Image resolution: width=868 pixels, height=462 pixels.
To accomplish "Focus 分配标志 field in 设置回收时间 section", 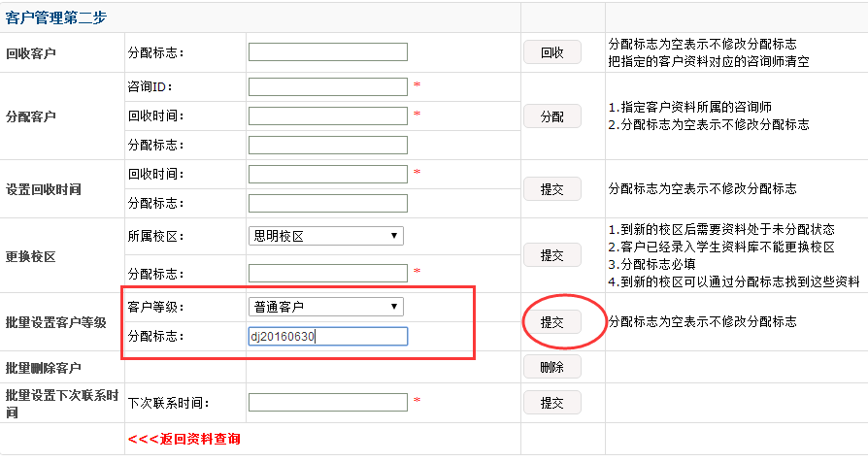I will coord(328,203).
